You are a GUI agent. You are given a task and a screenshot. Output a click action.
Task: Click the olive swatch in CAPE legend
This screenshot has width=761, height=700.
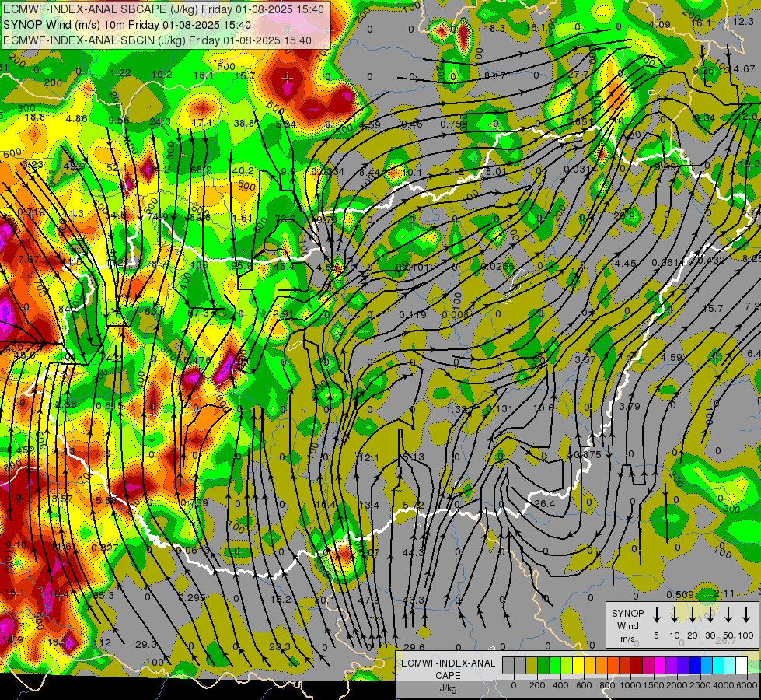point(532,665)
